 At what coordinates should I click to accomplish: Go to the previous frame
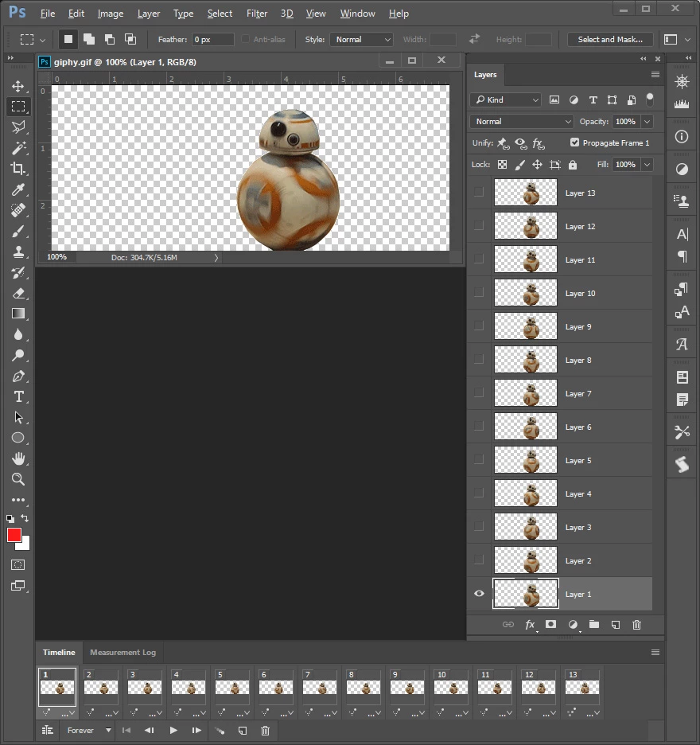(x=149, y=731)
